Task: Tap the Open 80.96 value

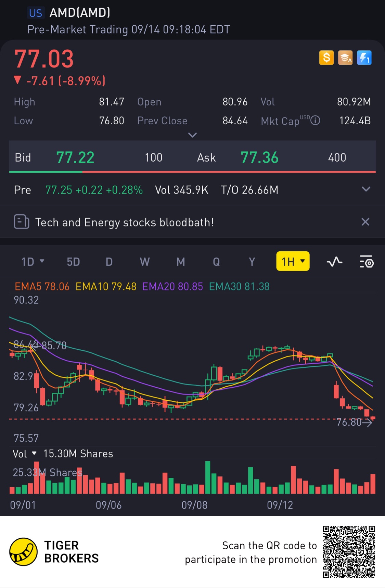Action: point(235,102)
